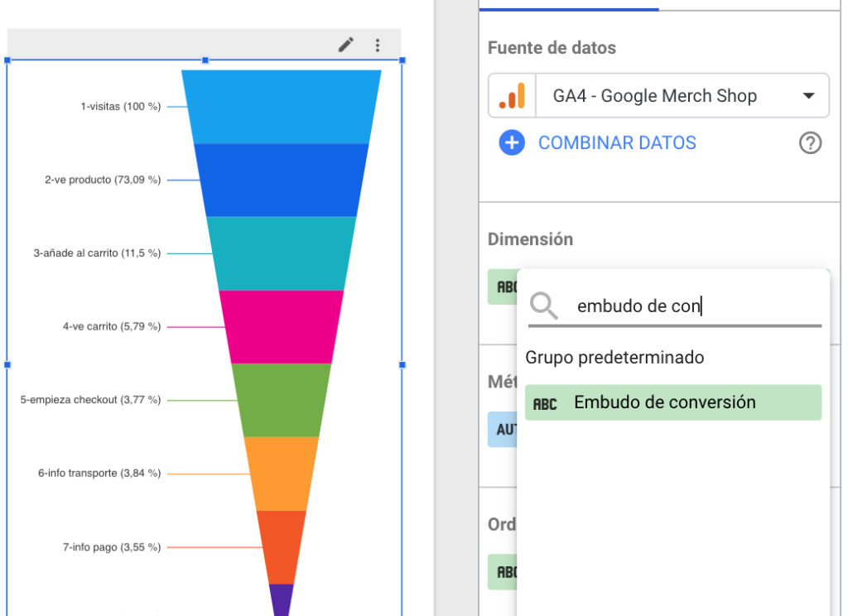Click the COMBINAR DATOS link

617,142
